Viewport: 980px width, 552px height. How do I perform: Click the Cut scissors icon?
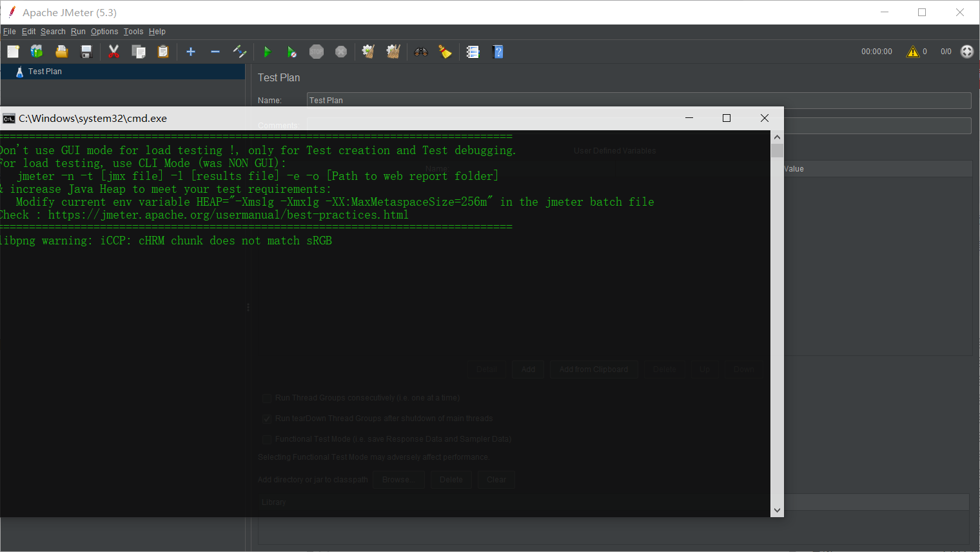tap(114, 52)
